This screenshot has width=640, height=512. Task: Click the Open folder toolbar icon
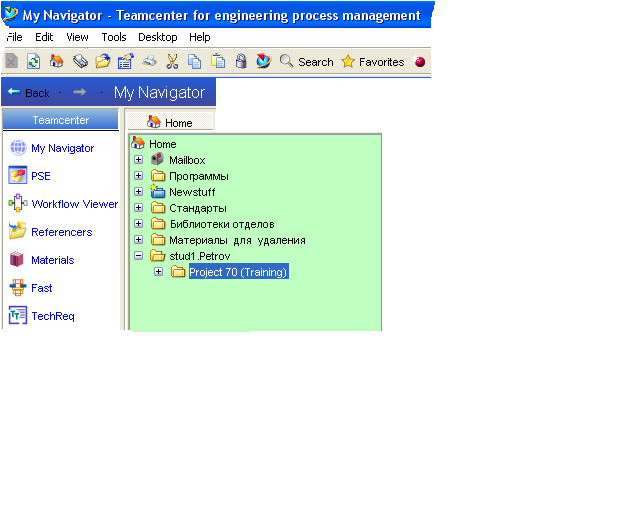(103, 62)
